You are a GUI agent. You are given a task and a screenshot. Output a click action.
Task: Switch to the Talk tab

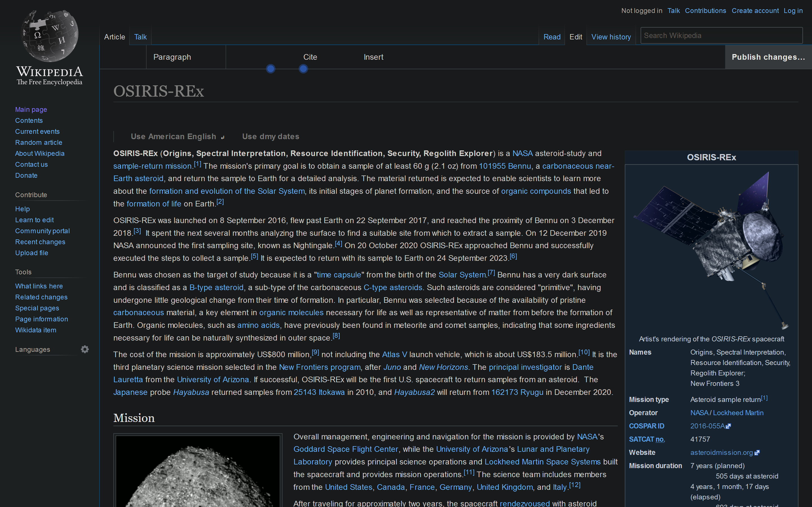(140, 37)
